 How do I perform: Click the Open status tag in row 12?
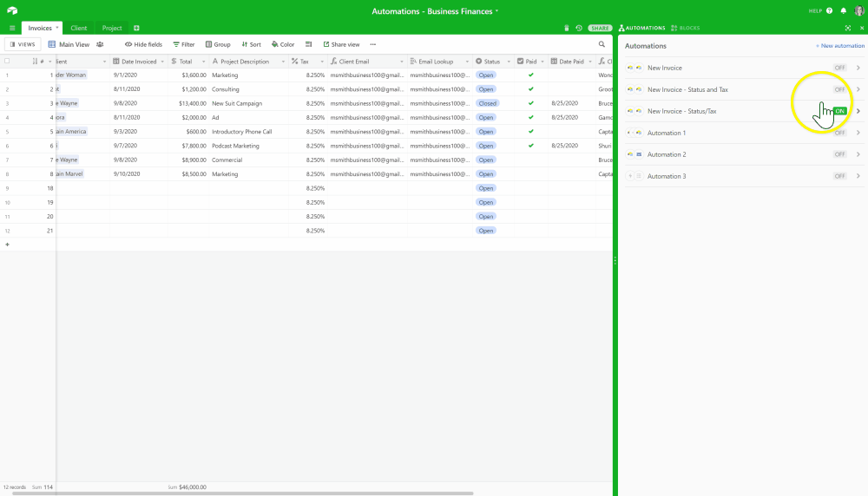pyautogui.click(x=486, y=231)
